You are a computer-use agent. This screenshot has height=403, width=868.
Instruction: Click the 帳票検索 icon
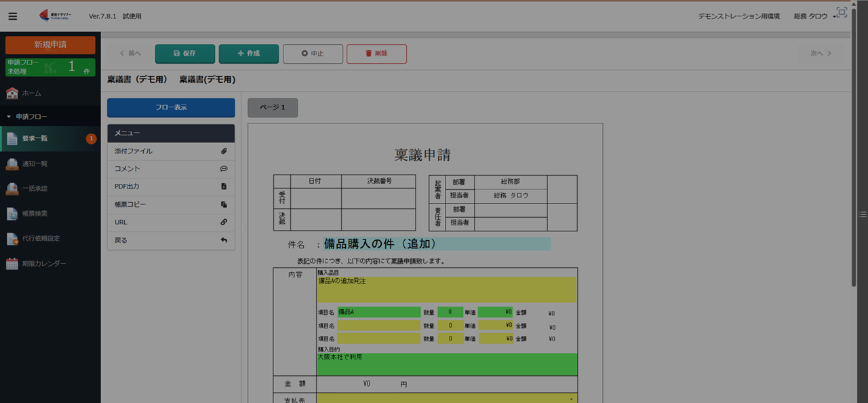(x=12, y=214)
